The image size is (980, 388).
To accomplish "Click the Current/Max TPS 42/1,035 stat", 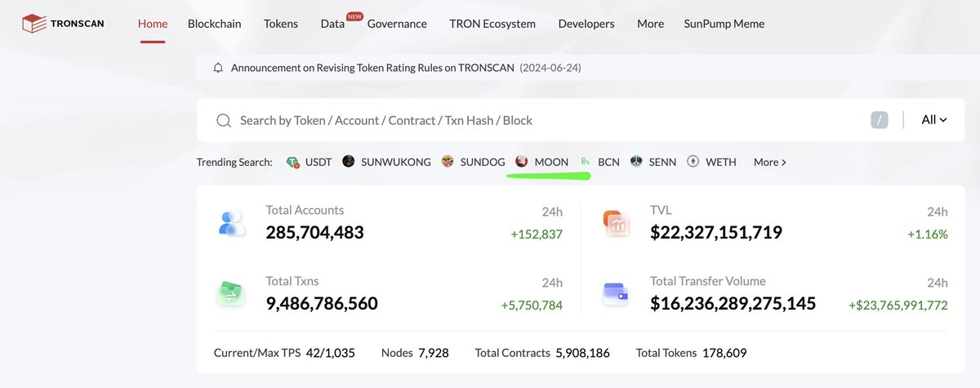I will click(284, 353).
